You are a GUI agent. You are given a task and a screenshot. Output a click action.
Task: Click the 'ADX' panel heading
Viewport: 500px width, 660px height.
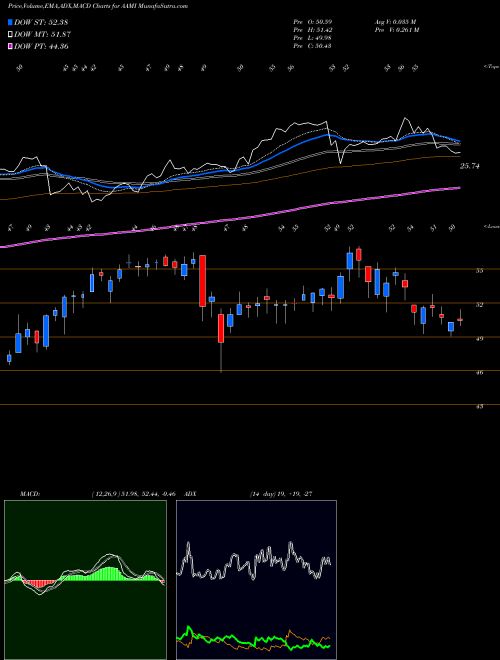coord(191,494)
